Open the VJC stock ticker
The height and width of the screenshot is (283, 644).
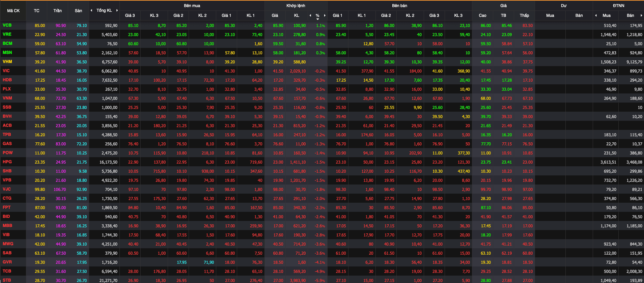(7, 189)
